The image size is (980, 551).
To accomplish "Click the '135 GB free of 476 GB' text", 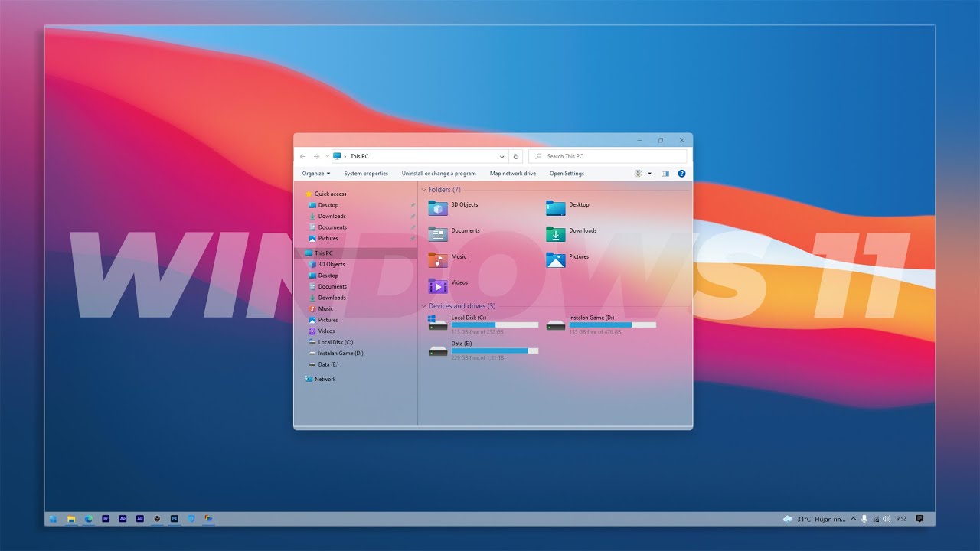I will [596, 332].
